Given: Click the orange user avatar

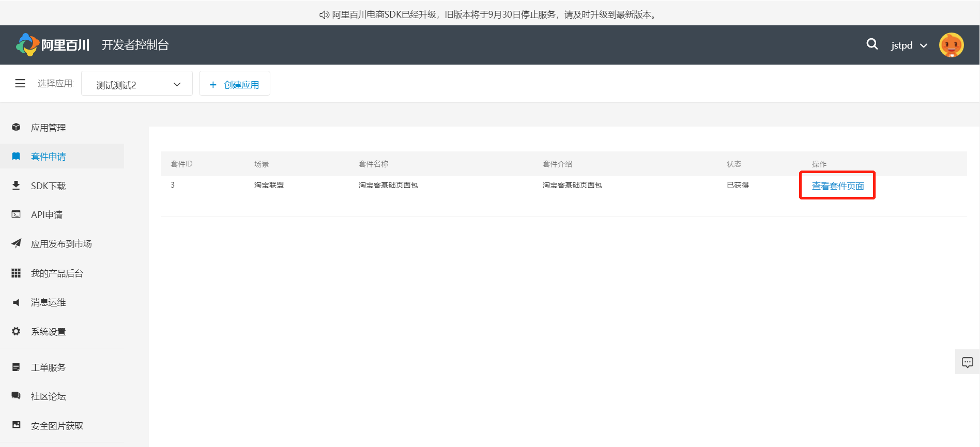Looking at the screenshot, I should (952, 45).
